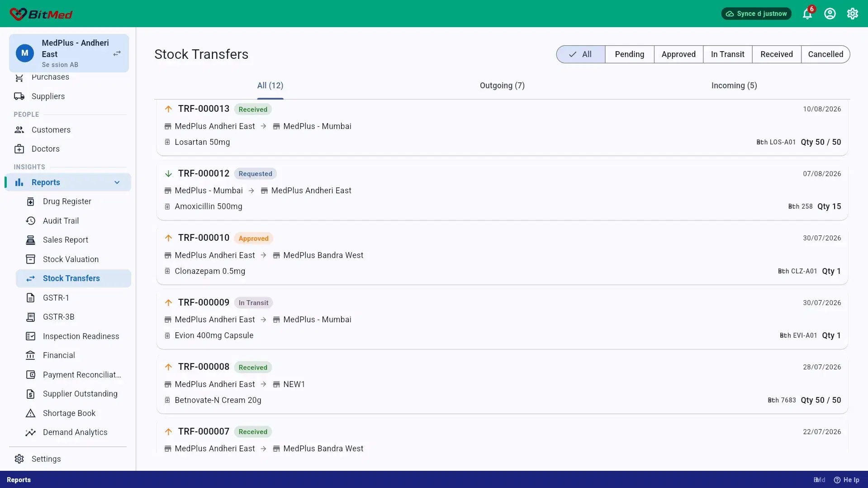Viewport: 868px width, 488px height.
Task: Go to Customers page
Action: (51, 130)
